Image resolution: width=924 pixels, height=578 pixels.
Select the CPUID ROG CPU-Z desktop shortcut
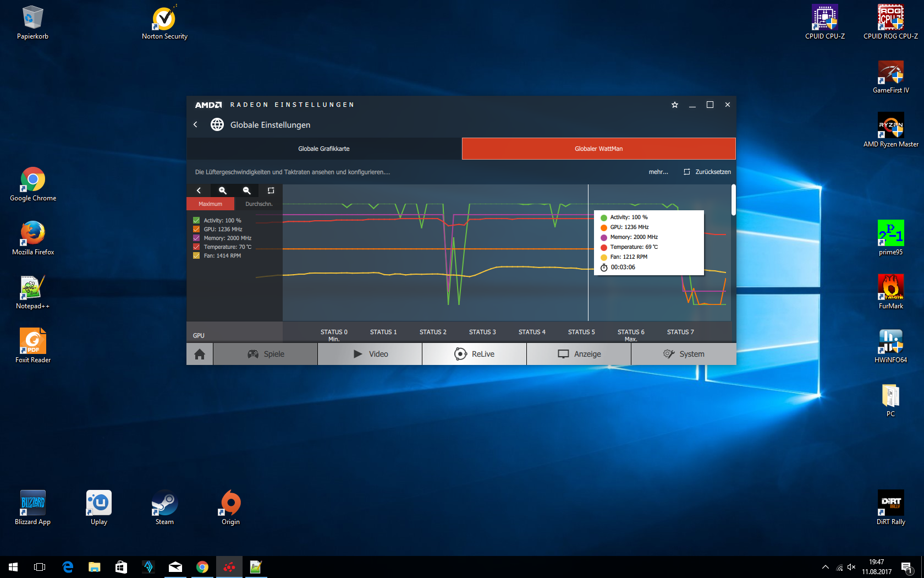[891, 23]
